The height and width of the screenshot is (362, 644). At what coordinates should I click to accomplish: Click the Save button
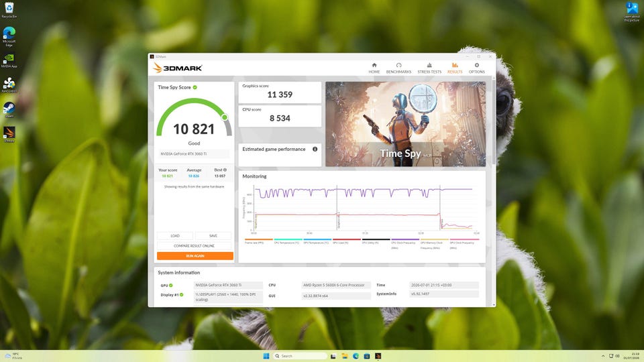click(x=213, y=235)
